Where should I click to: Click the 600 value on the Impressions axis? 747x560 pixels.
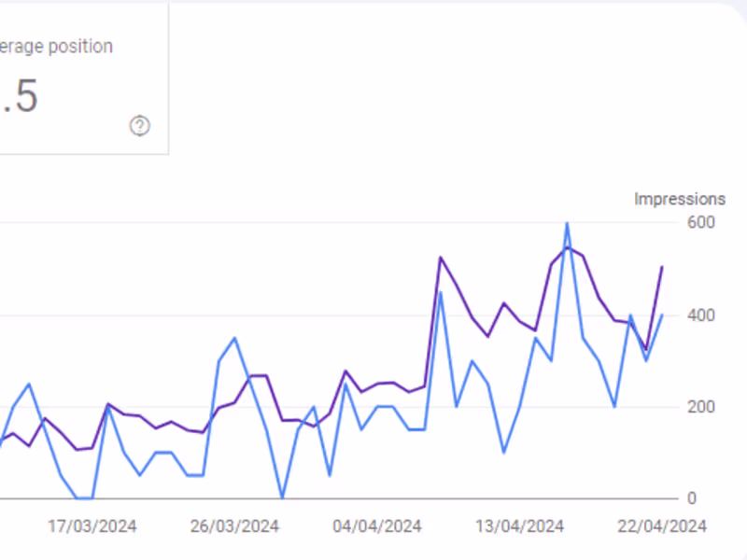click(x=701, y=222)
